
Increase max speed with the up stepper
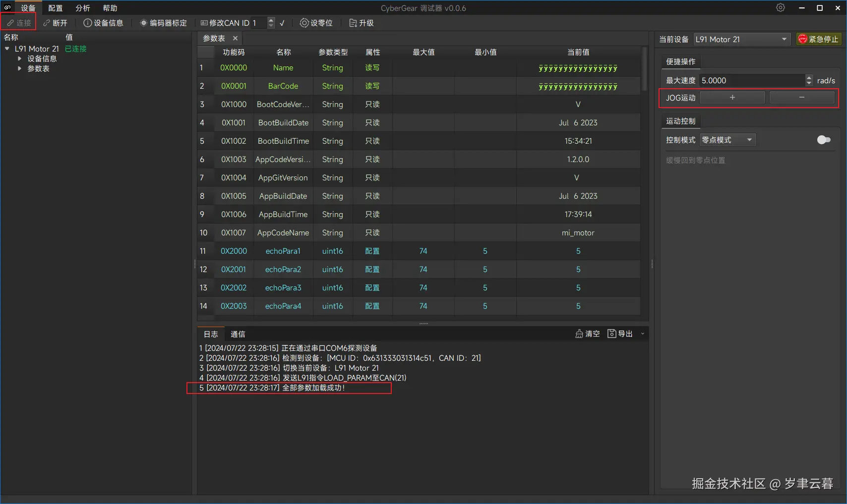point(809,77)
